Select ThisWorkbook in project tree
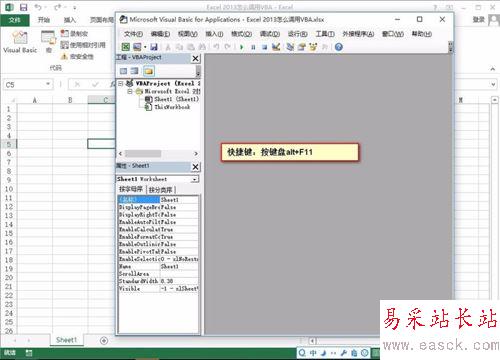The width and height of the screenshot is (500, 360). click(168, 107)
